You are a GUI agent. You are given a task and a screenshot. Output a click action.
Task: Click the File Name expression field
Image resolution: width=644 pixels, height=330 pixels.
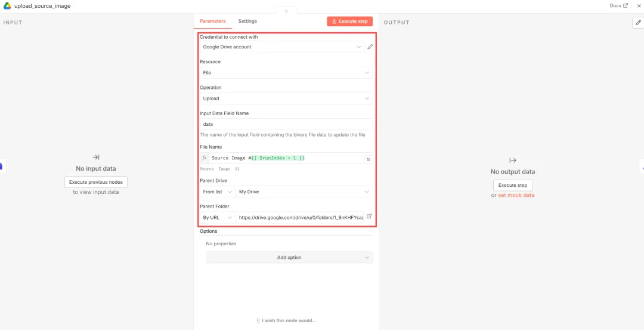(x=286, y=158)
